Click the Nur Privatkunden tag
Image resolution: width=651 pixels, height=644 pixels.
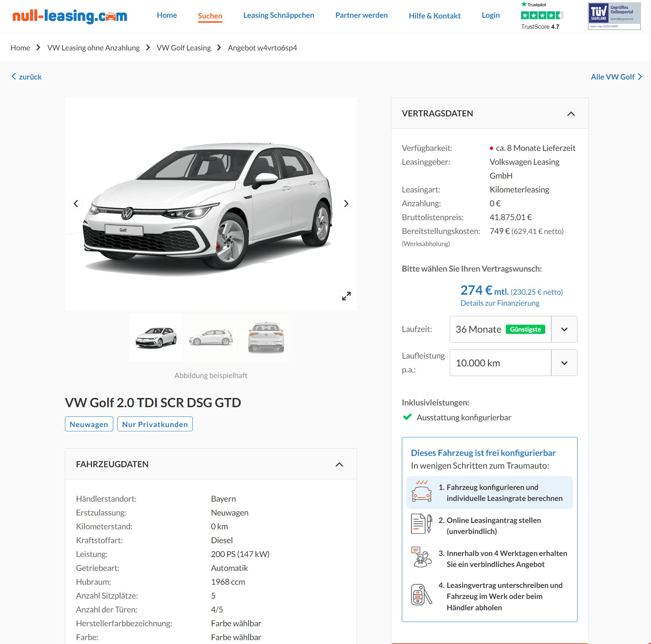(155, 424)
